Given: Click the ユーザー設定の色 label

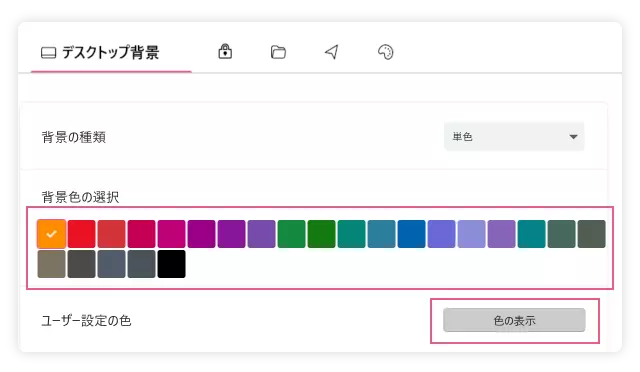Looking at the screenshot, I should (x=86, y=321).
